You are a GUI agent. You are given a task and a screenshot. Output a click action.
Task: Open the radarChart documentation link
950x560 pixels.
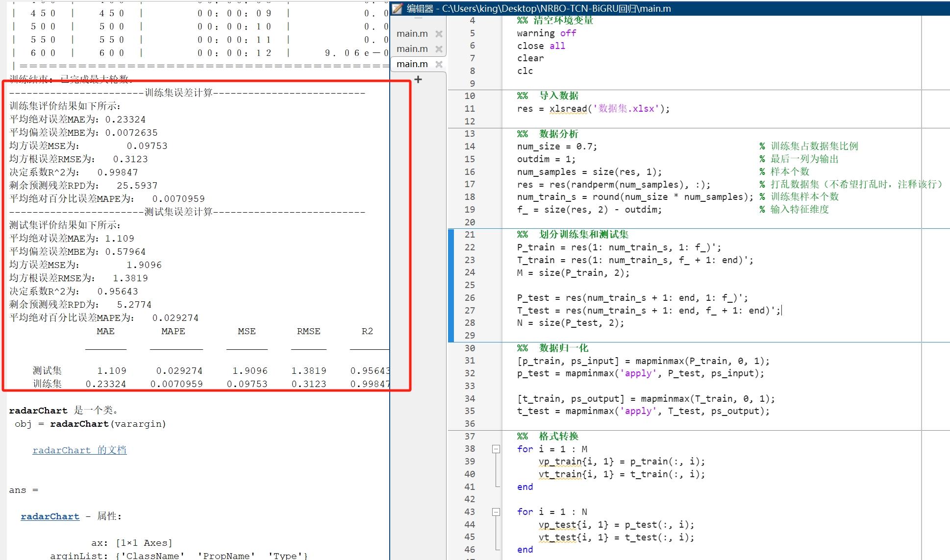tap(79, 450)
